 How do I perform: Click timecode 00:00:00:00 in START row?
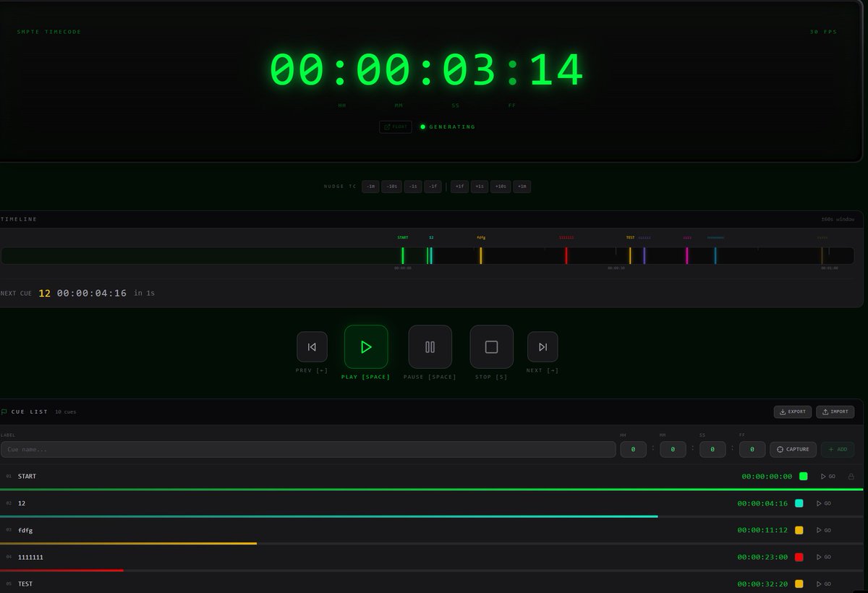pyautogui.click(x=767, y=477)
